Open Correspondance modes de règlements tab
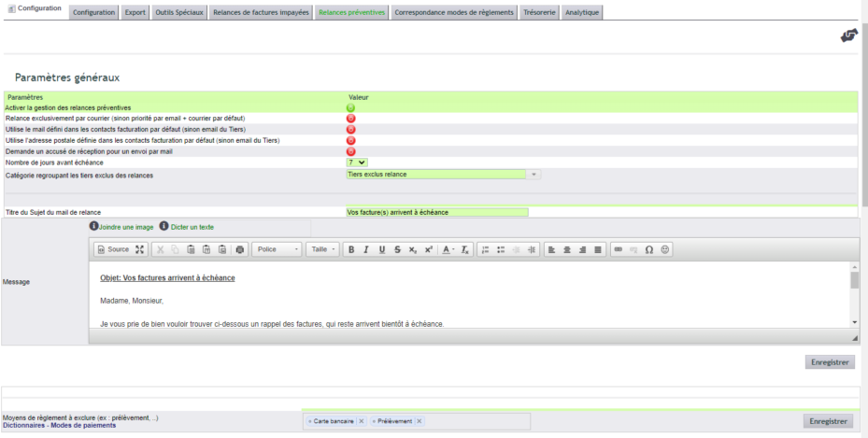This screenshot has width=868, height=438. [x=454, y=12]
